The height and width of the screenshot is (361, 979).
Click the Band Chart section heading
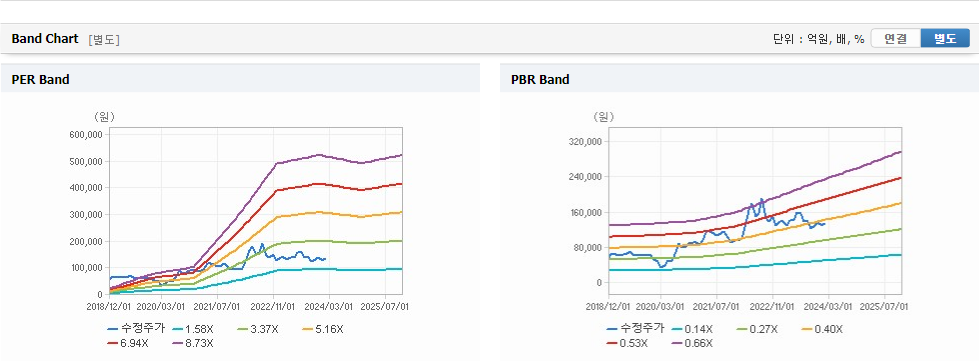click(x=45, y=39)
